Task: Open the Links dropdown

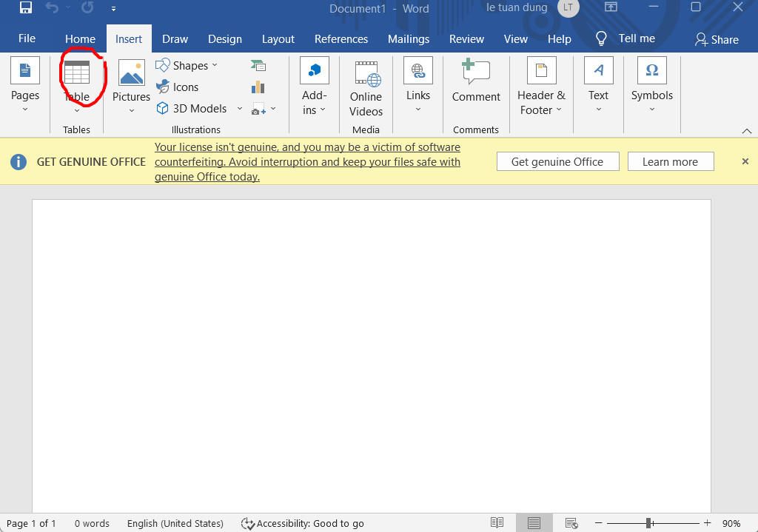Action: 418,86
